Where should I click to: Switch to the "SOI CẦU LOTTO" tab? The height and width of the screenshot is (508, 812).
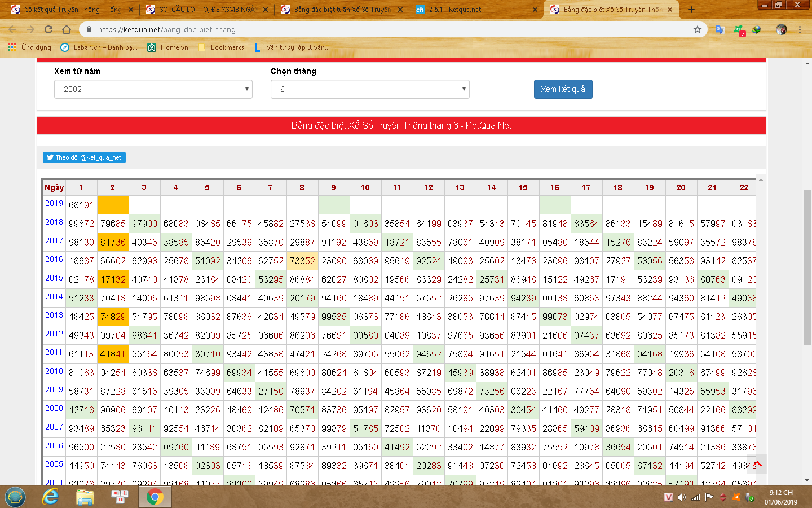tap(206, 10)
